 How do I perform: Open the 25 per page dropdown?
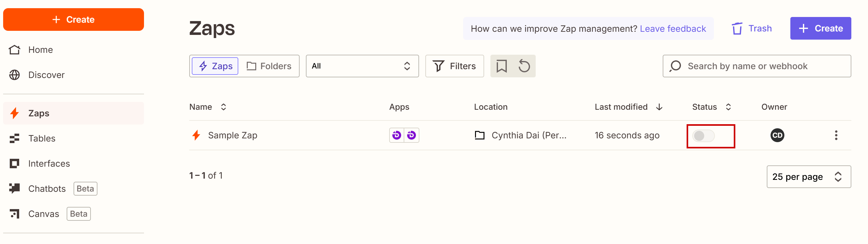coord(809,177)
